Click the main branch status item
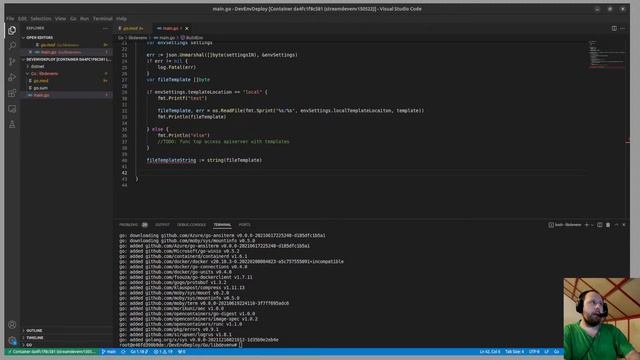The image size is (640, 360). click(109, 351)
